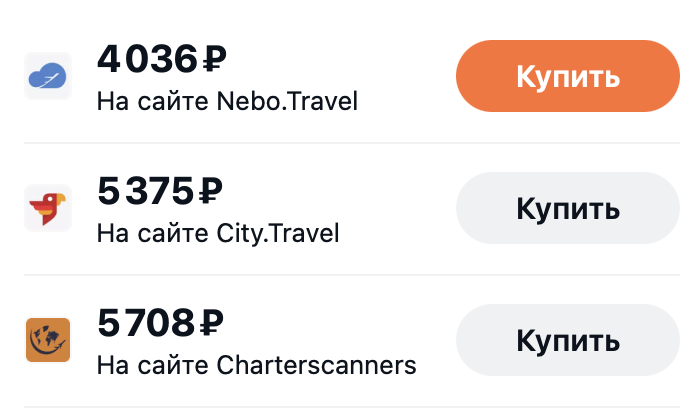Image resolution: width=689 pixels, height=412 pixels.
Task: Click the ruble sign after 5 708
Action: coord(211,324)
